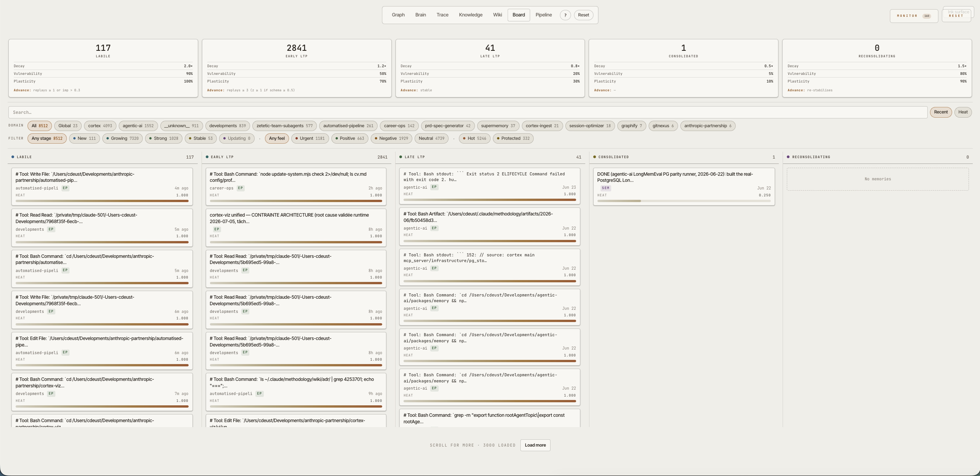Click the 117 LABILE summary card

tap(103, 68)
